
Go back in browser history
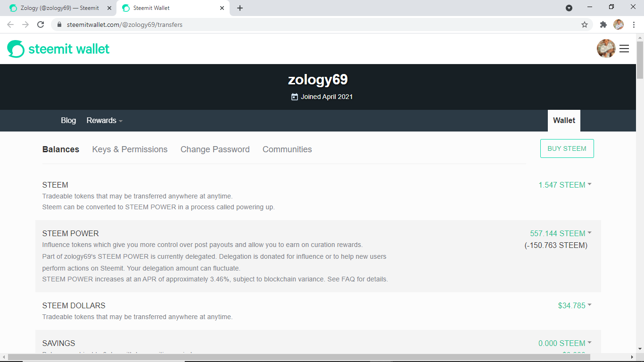(10, 25)
